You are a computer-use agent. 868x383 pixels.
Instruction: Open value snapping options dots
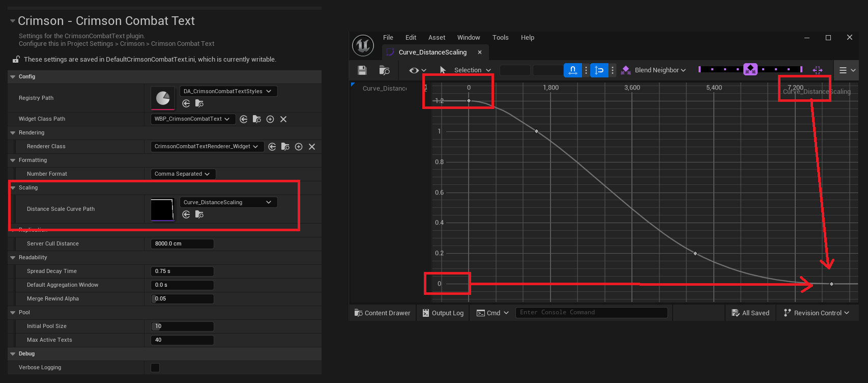613,70
